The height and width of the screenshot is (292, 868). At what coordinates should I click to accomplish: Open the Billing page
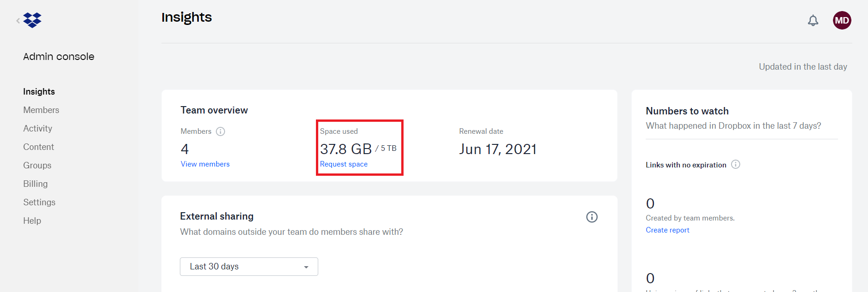click(x=35, y=184)
